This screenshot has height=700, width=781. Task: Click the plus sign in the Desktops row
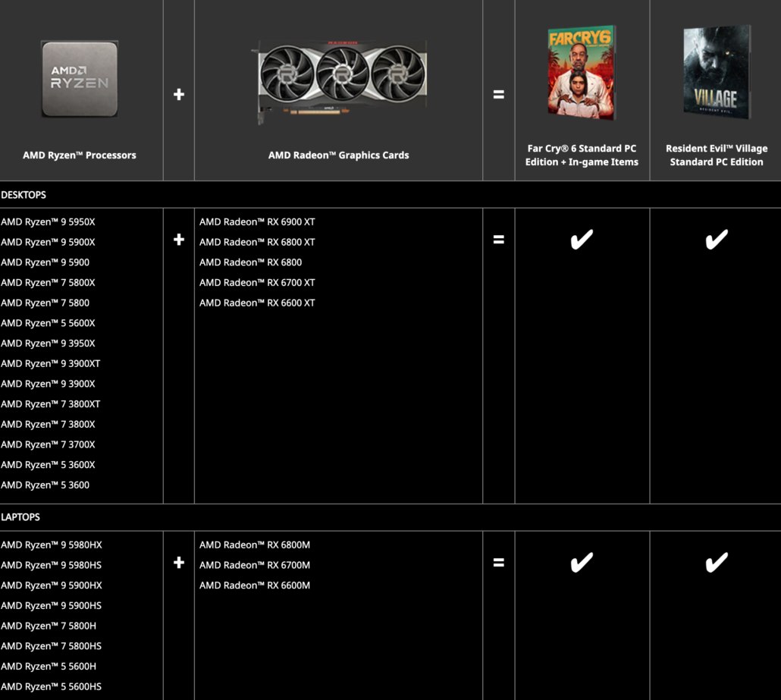point(179,240)
